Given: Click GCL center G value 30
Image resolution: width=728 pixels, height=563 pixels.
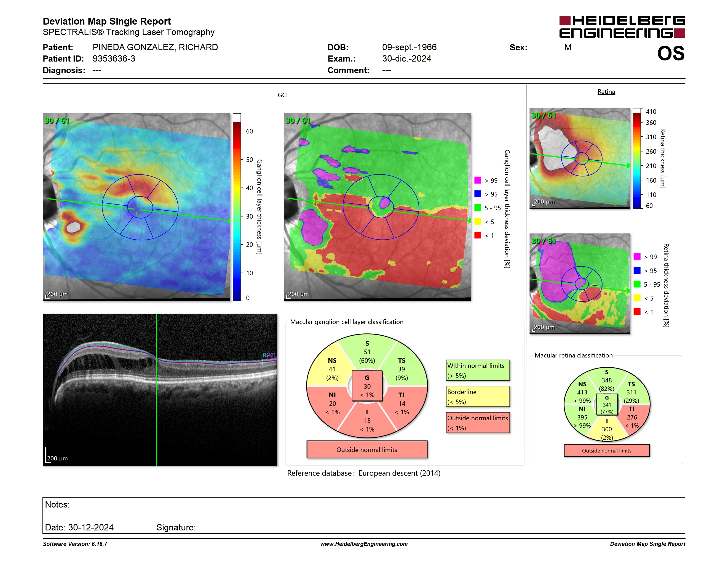Looking at the screenshot, I should tap(367, 386).
